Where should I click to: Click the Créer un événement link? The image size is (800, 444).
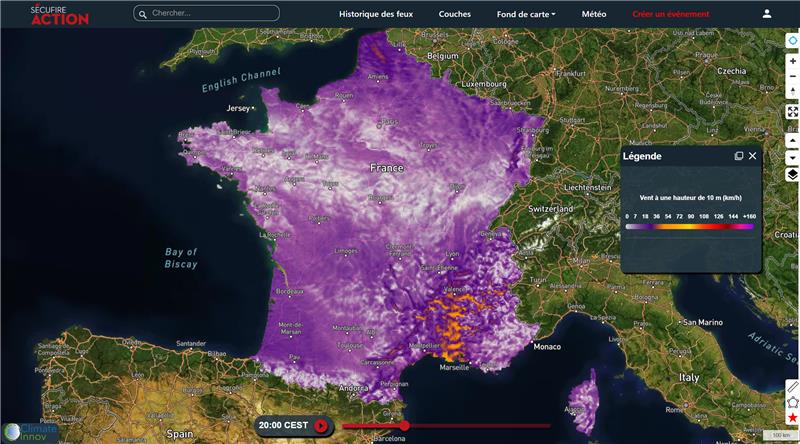coord(671,14)
